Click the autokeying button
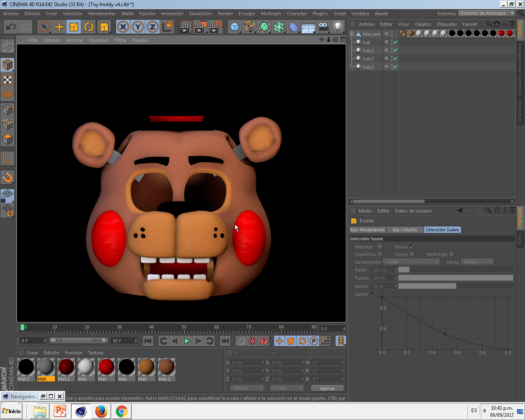 [252, 341]
